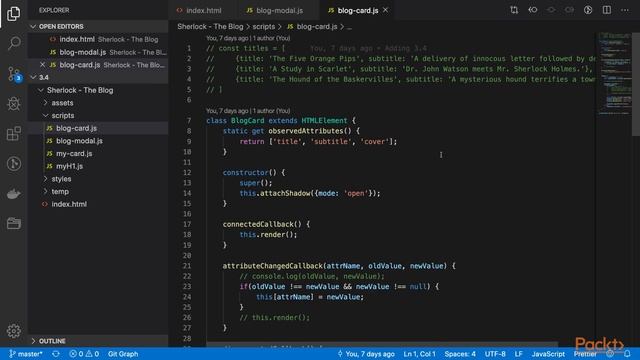Click the scripts breadcrumb
This screenshot has width=640, height=360.
(264, 27)
